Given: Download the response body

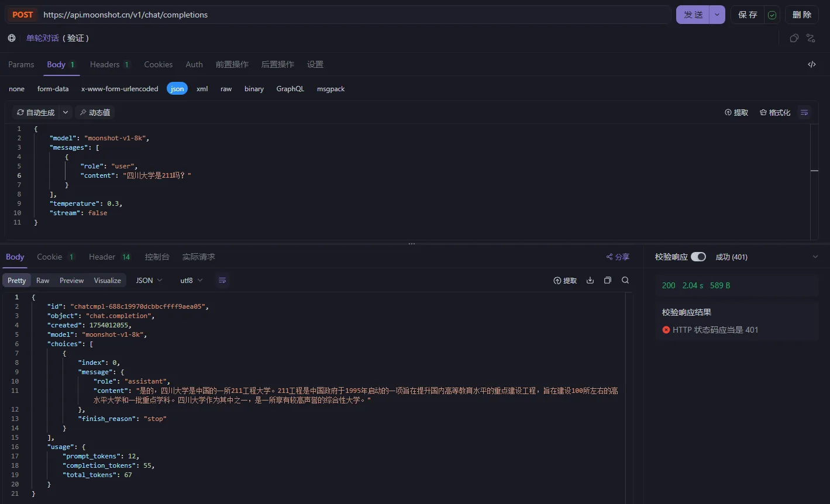Looking at the screenshot, I should point(590,281).
